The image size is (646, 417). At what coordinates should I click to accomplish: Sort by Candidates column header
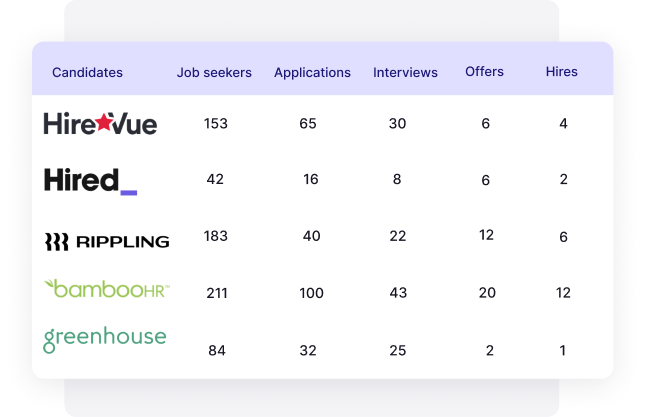coord(87,72)
